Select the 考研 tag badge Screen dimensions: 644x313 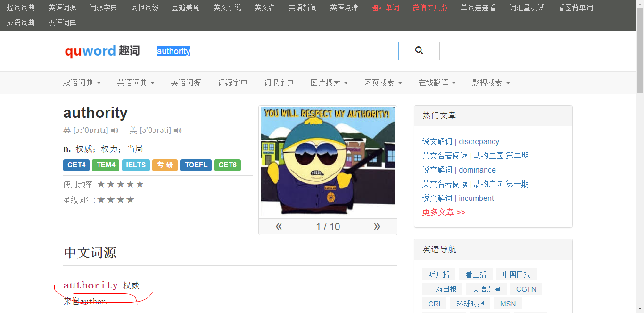(x=165, y=165)
